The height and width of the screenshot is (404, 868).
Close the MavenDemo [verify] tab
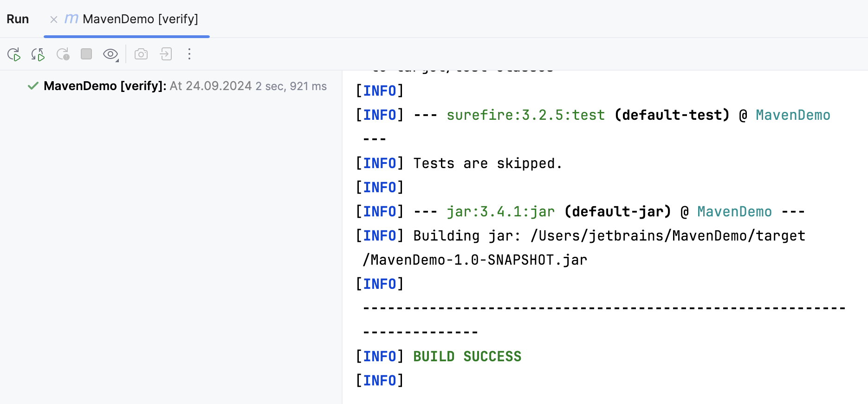[54, 20]
